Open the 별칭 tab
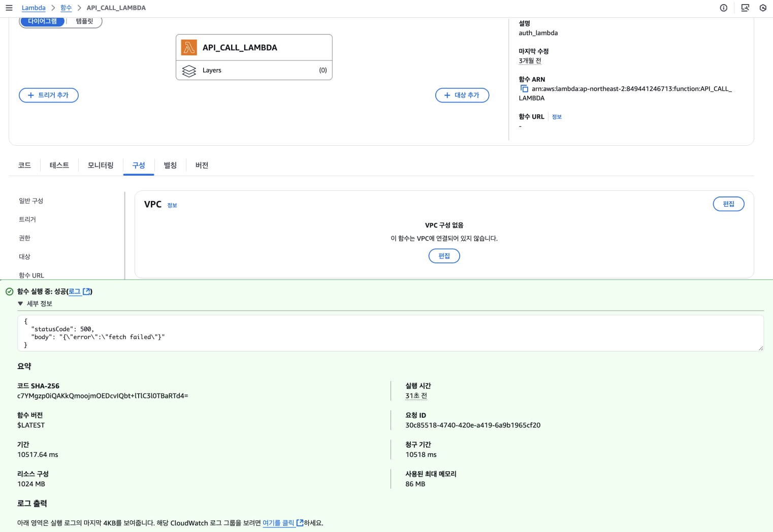This screenshot has width=773, height=532. click(x=170, y=165)
